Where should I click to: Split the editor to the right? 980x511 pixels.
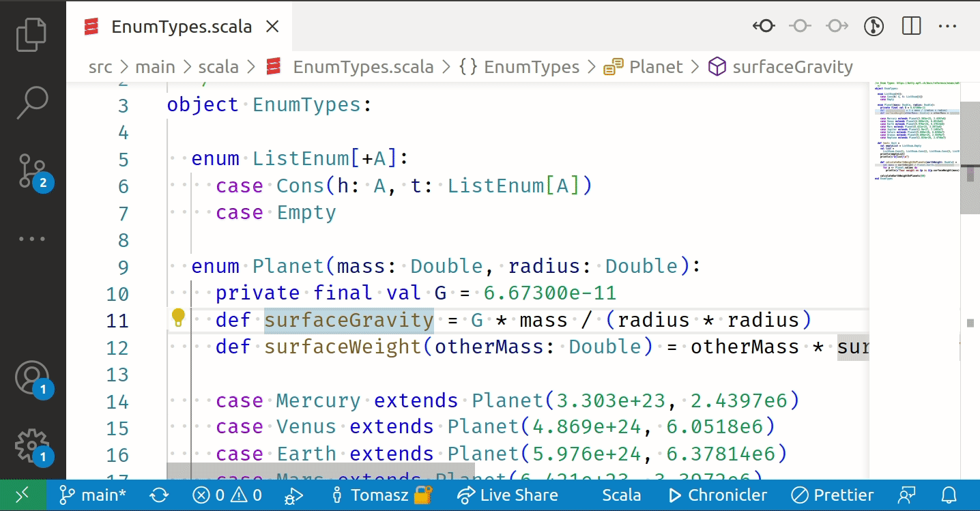[x=911, y=27]
